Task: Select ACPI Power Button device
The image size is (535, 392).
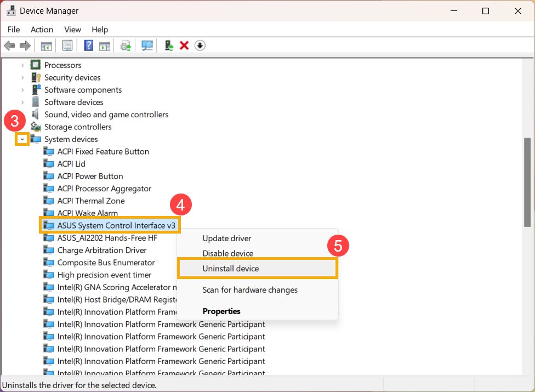Action: 90,176
